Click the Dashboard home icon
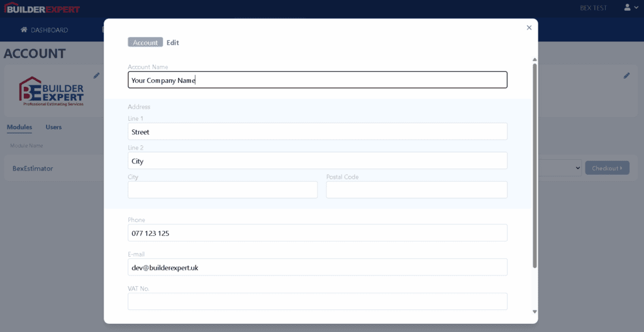644x332 pixels. (x=24, y=30)
